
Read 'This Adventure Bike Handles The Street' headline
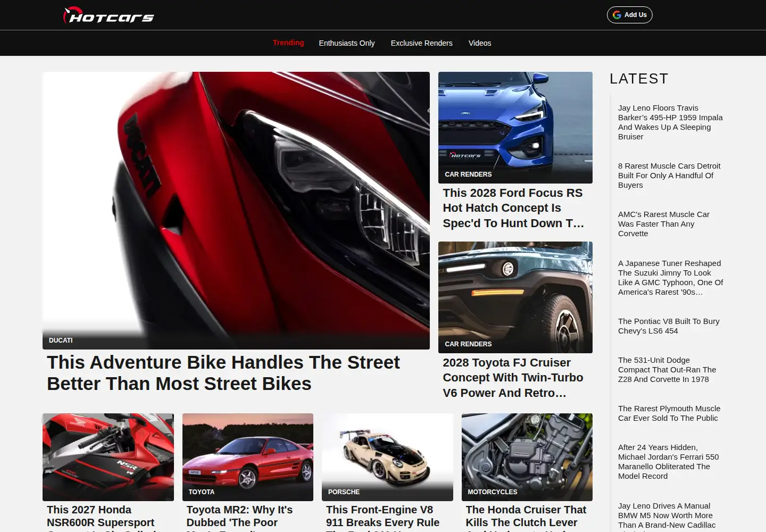(x=223, y=373)
